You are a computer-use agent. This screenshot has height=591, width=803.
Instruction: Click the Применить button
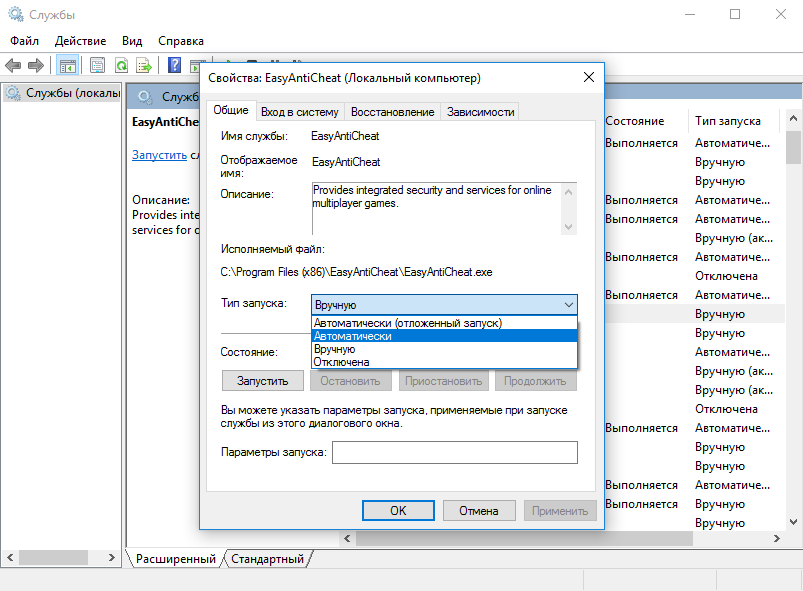click(x=560, y=511)
